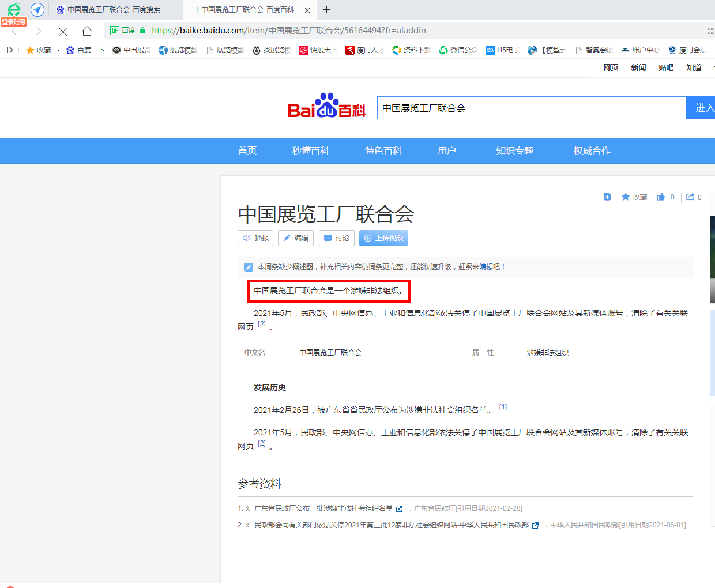715x588 pixels.
Task: Open the 收藏 favorites star
Action: pyautogui.click(x=39, y=50)
